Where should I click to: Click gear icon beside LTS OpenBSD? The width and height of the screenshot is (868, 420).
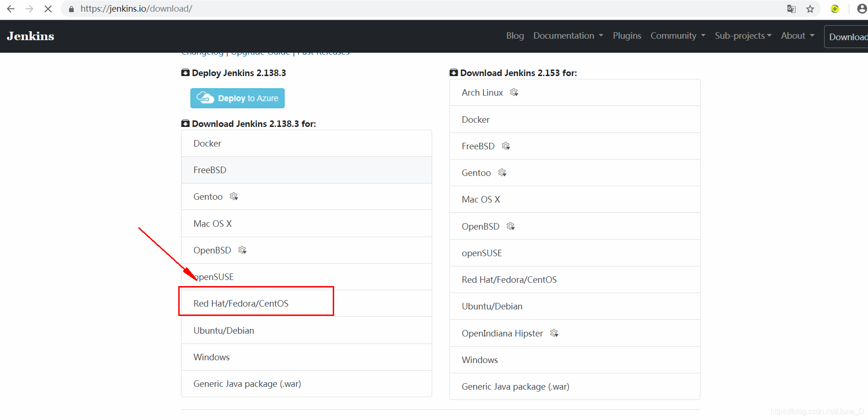click(242, 250)
